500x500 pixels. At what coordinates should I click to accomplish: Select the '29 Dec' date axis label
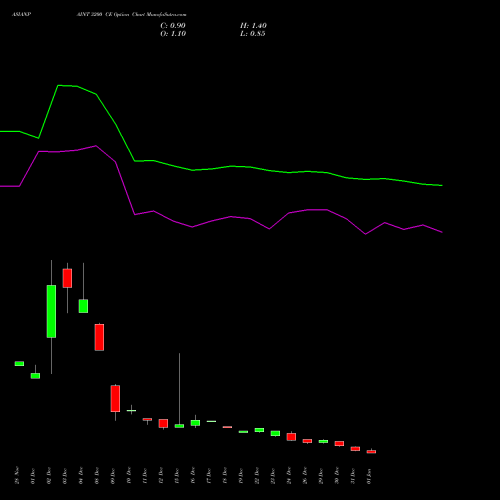click(321, 475)
